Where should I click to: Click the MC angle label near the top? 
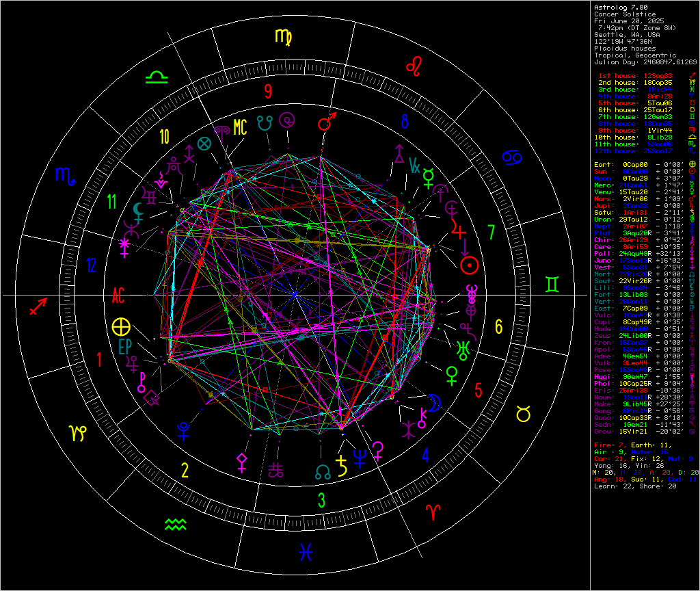(241, 128)
